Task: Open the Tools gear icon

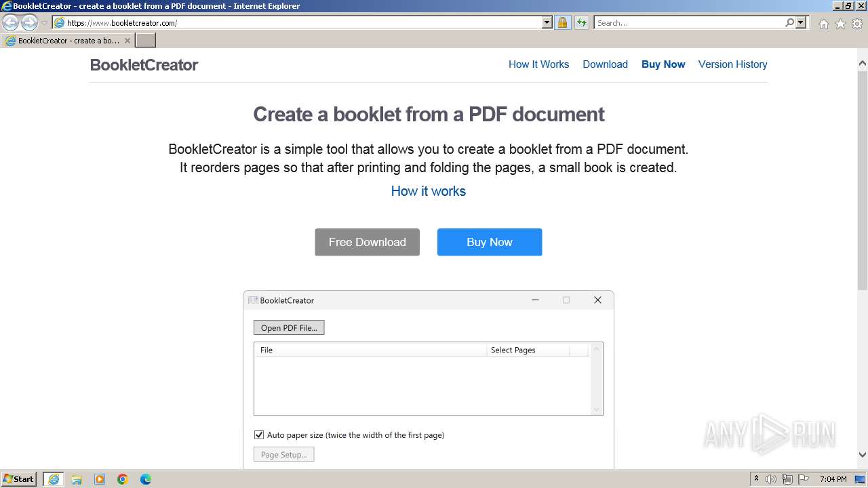Action: coord(857,24)
